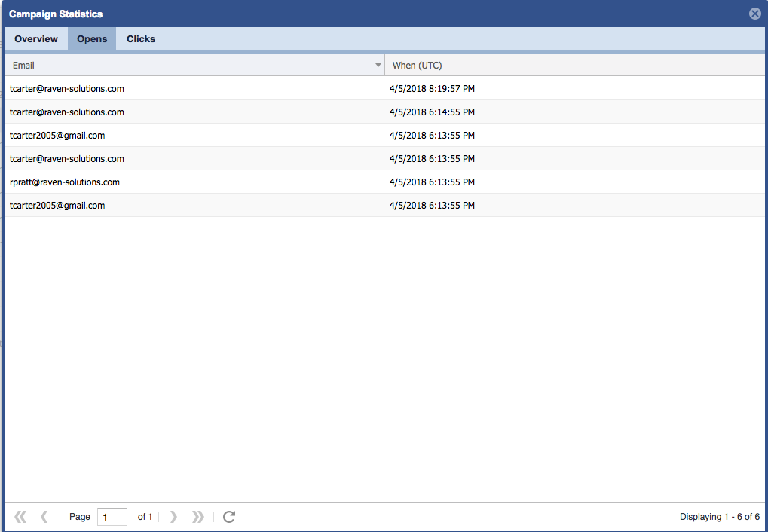Close the Campaign Statistics dialog

point(754,14)
